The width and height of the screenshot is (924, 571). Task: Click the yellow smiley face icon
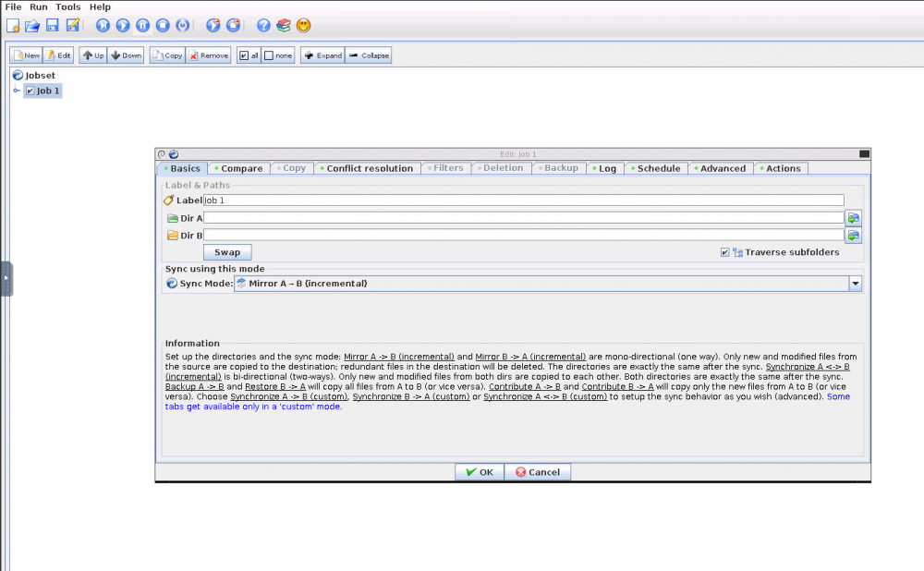[303, 25]
